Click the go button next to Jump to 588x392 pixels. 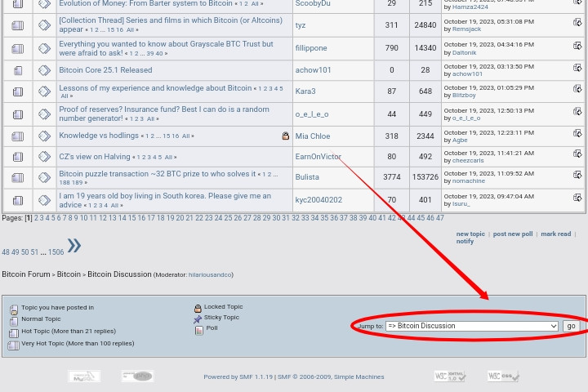point(571,326)
